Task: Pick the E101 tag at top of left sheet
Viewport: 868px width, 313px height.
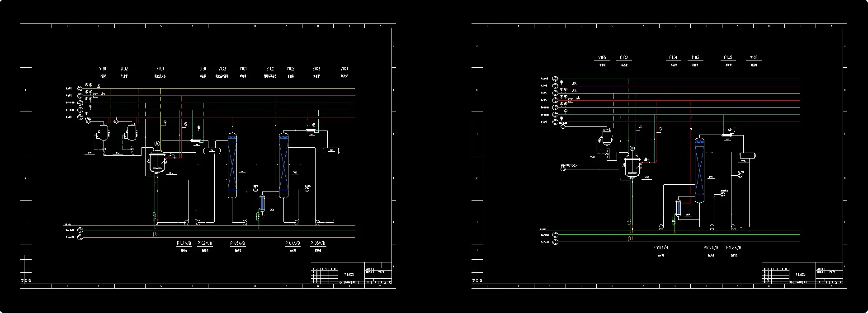Action: pos(203,69)
